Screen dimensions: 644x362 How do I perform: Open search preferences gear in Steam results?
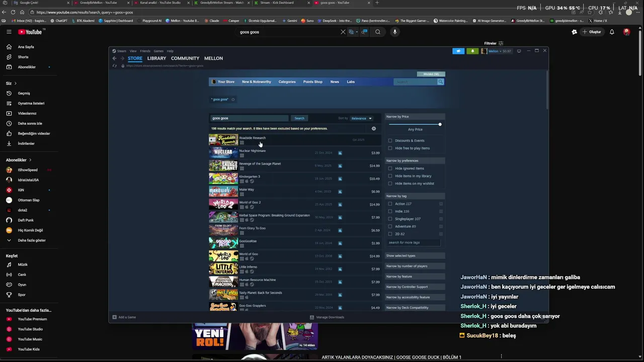point(374,129)
